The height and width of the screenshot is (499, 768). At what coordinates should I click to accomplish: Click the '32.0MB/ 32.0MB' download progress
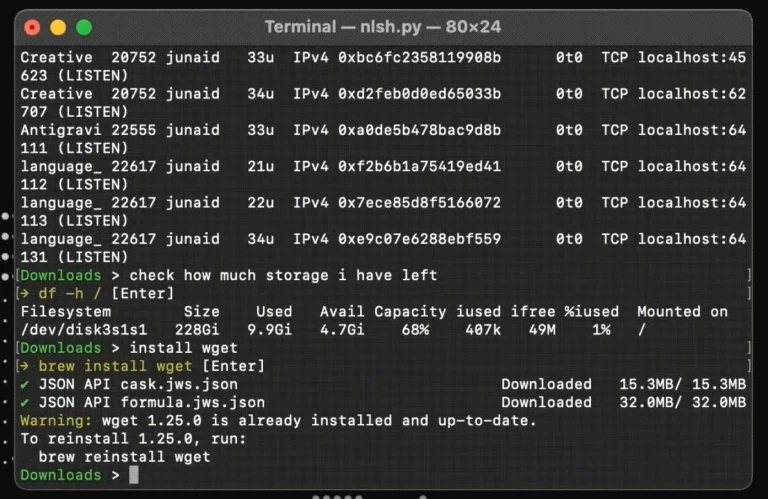tap(682, 403)
